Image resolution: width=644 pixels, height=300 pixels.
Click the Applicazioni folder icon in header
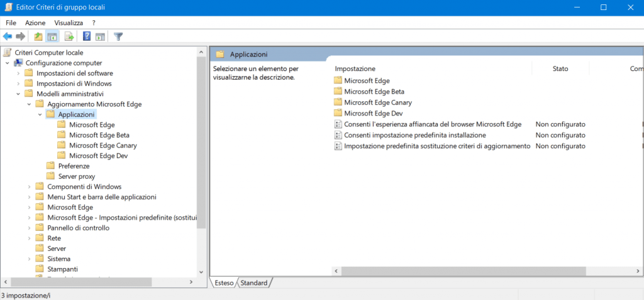(221, 54)
